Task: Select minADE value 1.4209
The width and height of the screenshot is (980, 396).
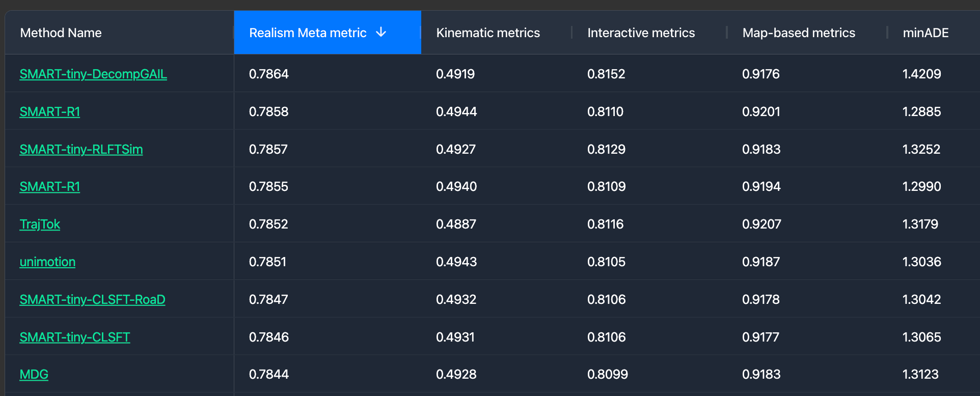Action: tap(922, 74)
